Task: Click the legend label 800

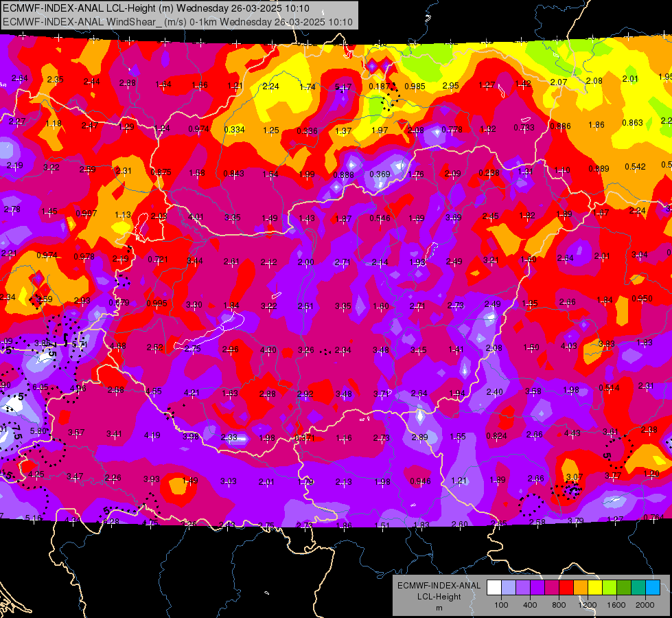Action: point(559,605)
